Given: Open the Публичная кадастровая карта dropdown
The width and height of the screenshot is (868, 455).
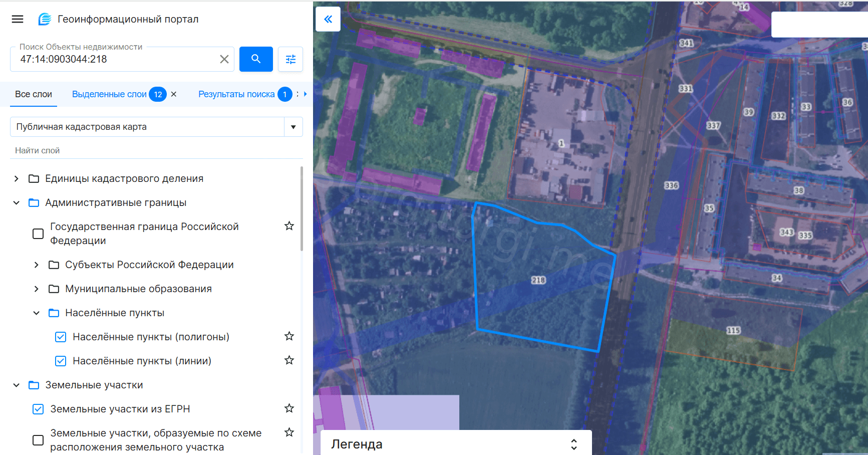Looking at the screenshot, I should [293, 127].
